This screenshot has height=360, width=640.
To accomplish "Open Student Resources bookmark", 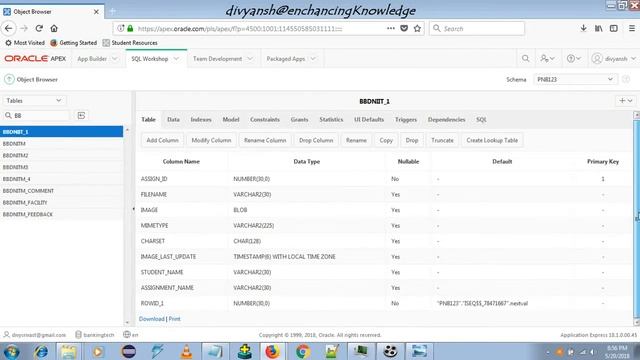I will [130, 42].
